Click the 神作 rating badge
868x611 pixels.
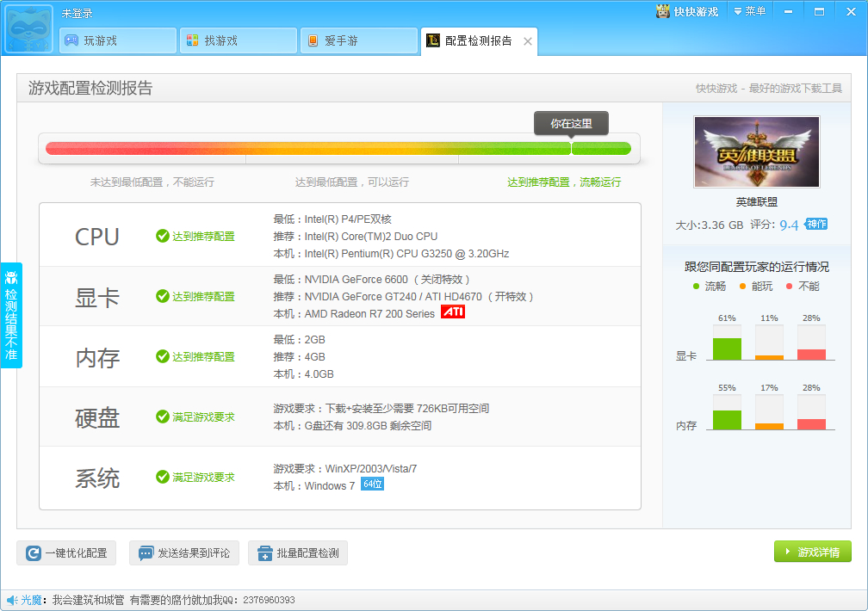point(816,224)
